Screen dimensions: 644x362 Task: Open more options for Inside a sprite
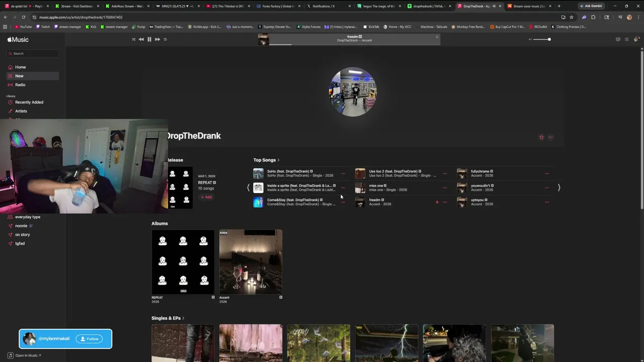[343, 188]
